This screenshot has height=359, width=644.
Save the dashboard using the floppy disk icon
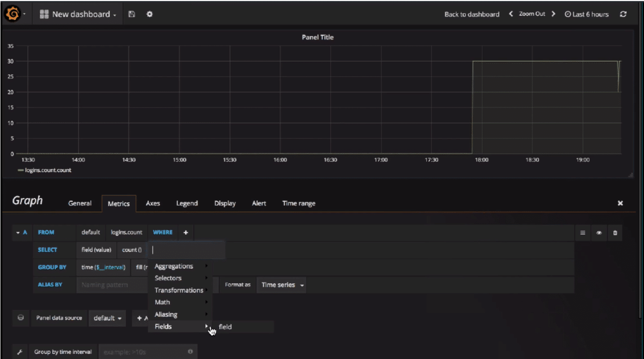coord(131,14)
